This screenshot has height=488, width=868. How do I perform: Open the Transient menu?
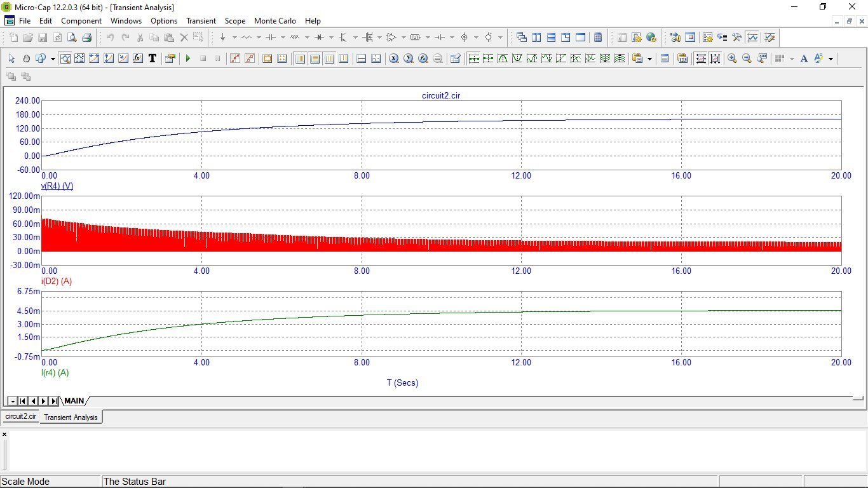point(201,21)
